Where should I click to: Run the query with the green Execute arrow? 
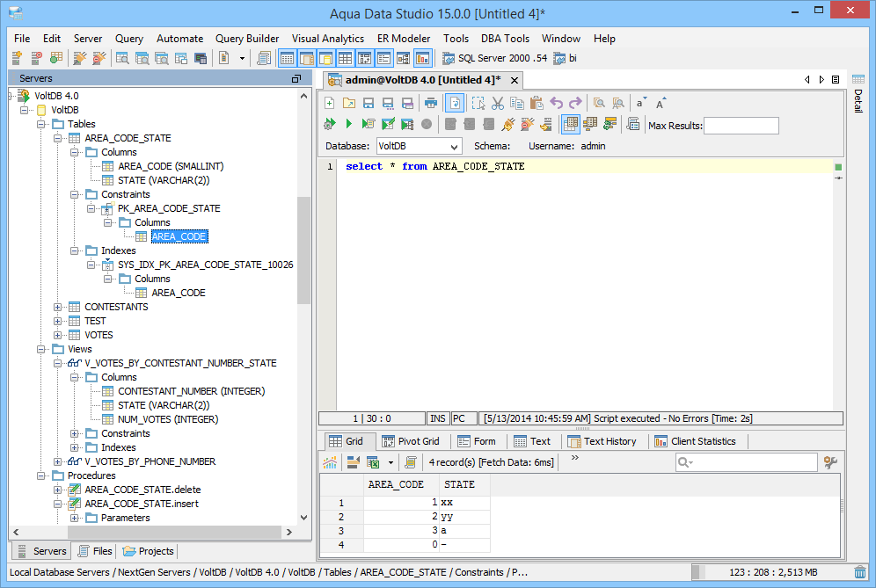click(x=348, y=124)
